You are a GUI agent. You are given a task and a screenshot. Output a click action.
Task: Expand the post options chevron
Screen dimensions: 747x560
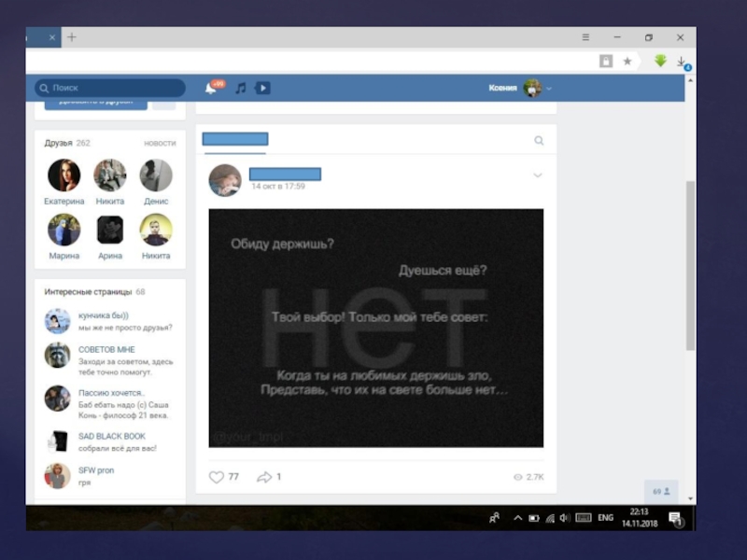[x=538, y=175]
